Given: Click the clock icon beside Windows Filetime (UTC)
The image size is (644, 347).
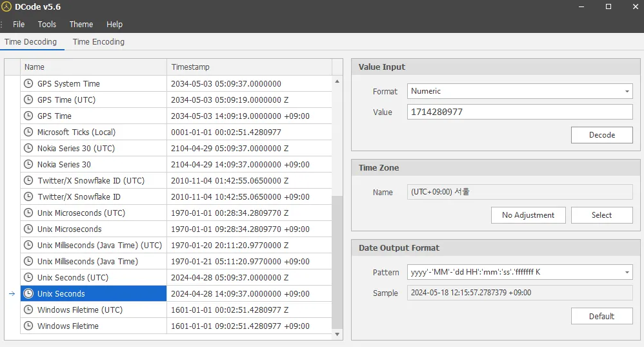Looking at the screenshot, I should 28,310.
